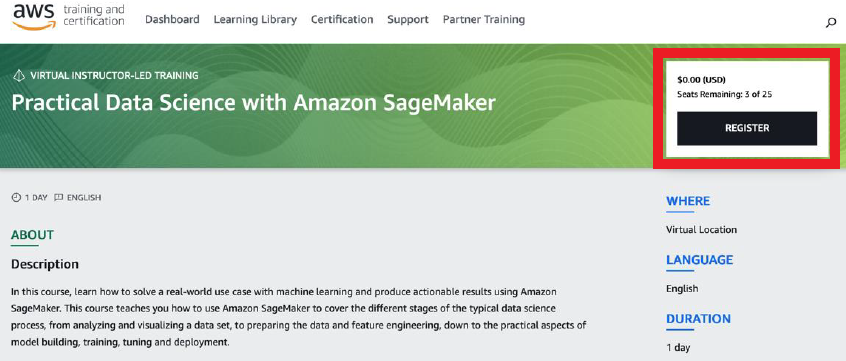This screenshot has height=361, width=846.
Task: Open the Learning Library menu item
Action: coord(255,19)
